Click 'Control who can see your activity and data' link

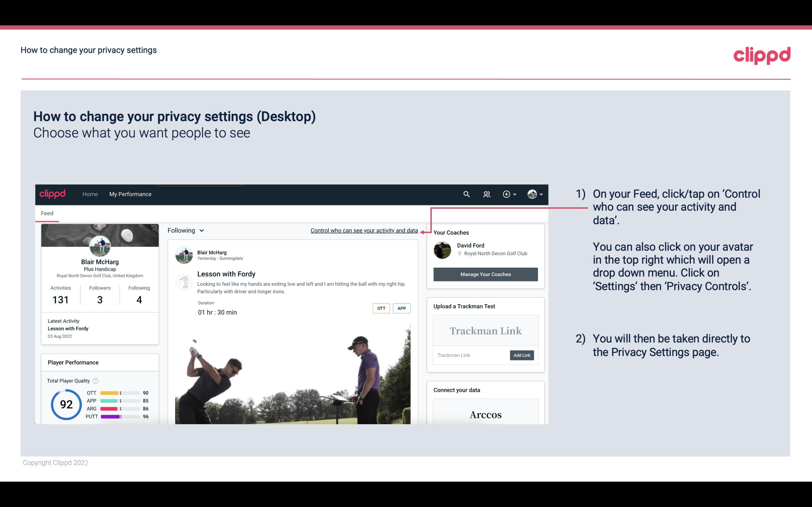(x=364, y=230)
